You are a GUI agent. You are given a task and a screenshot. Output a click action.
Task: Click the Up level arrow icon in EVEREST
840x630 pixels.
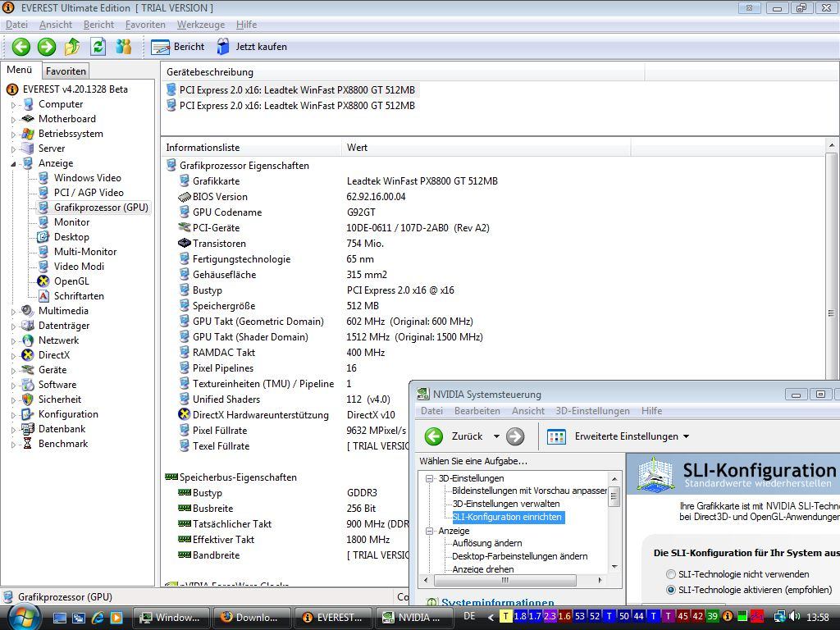coord(72,47)
